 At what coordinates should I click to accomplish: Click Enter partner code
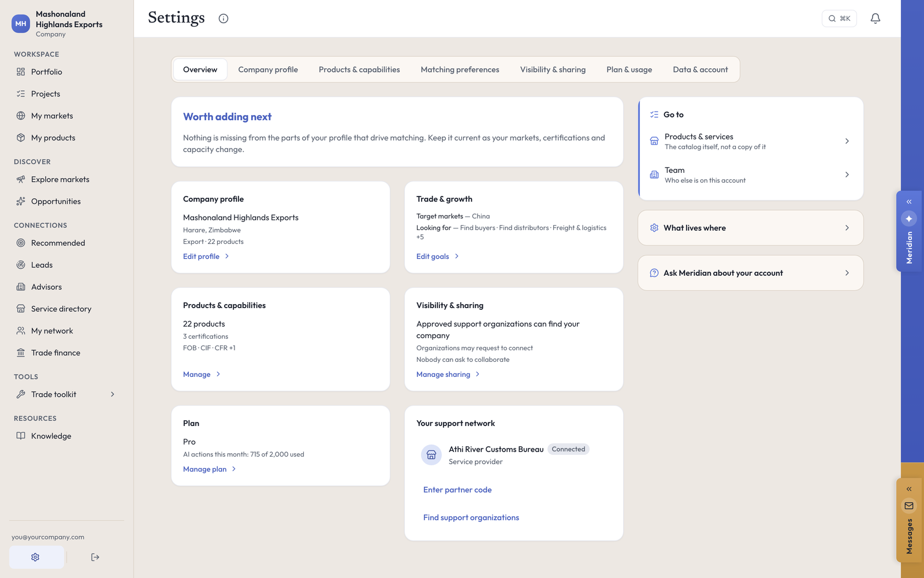pos(457,490)
